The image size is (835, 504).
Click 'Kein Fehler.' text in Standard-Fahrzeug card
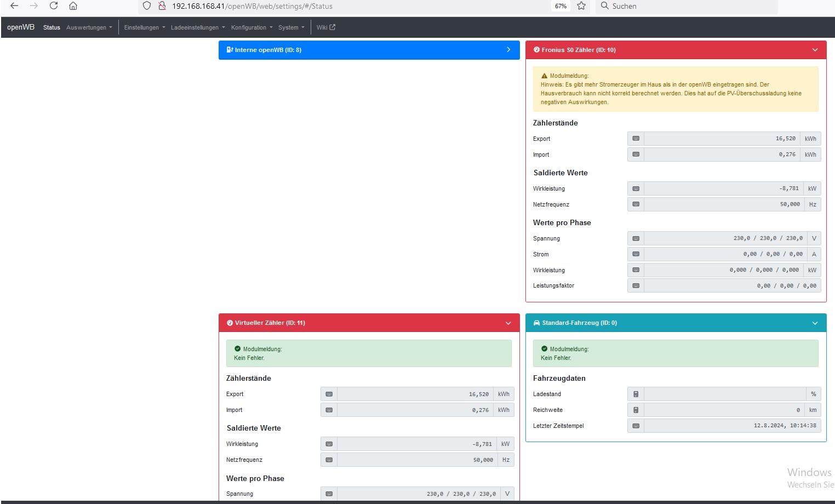click(x=556, y=358)
